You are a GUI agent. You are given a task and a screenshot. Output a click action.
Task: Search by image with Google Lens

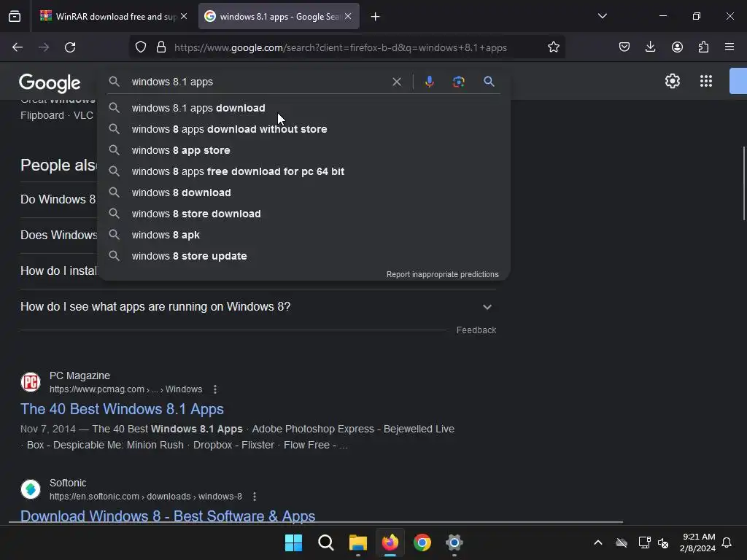point(458,82)
